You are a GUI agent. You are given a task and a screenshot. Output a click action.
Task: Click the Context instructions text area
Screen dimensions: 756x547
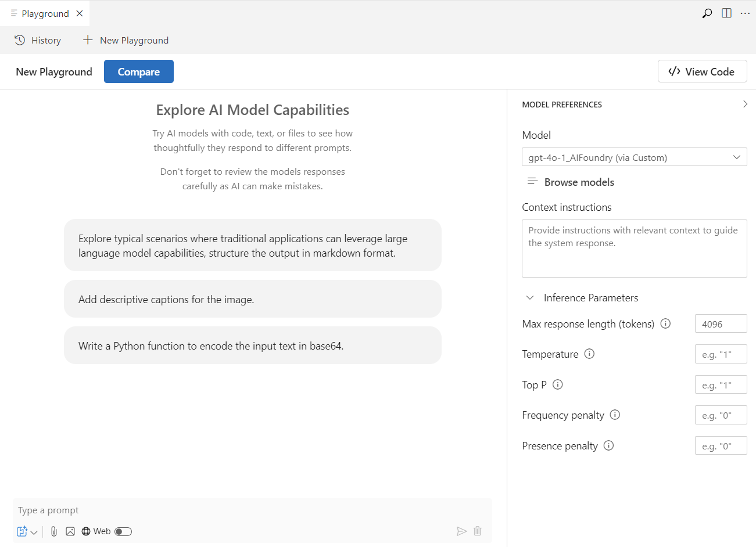[635, 249]
